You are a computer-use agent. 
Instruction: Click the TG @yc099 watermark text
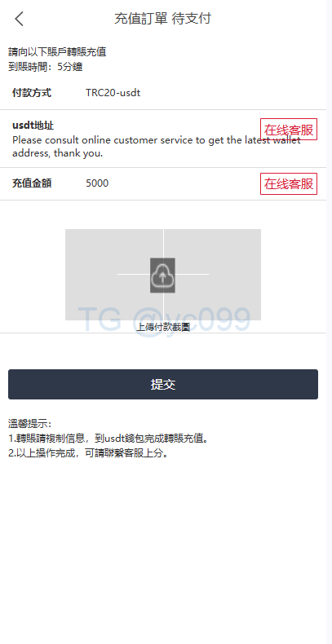pos(164,319)
